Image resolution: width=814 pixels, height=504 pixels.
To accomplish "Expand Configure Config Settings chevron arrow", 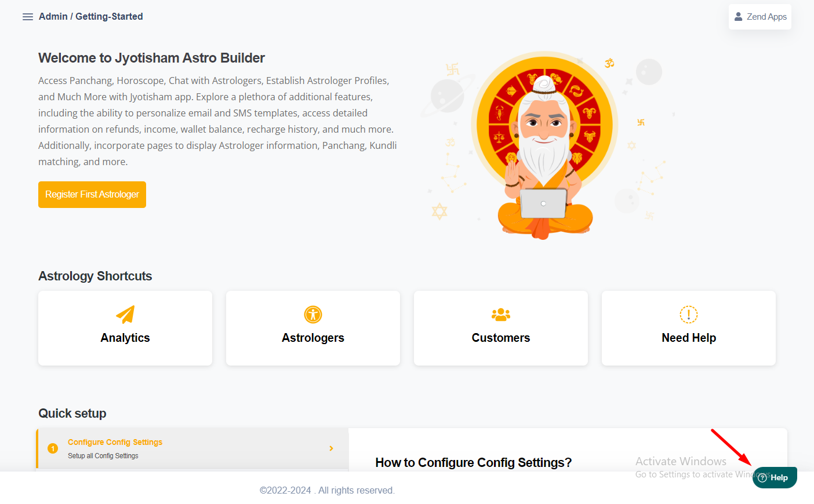I will (331, 448).
